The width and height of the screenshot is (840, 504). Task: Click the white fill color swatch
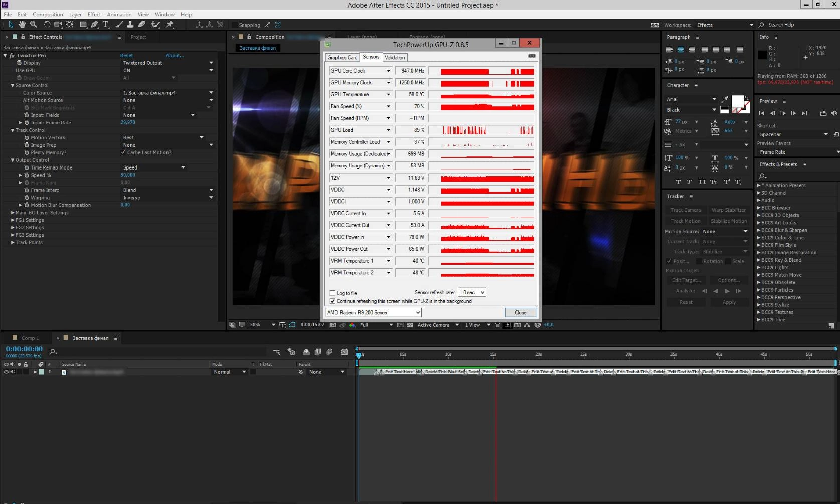737,101
